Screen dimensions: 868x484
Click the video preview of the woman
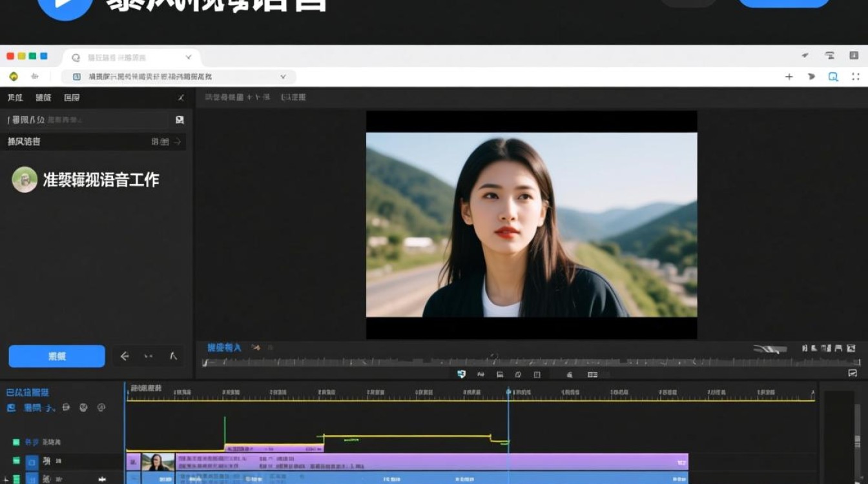[x=532, y=225]
